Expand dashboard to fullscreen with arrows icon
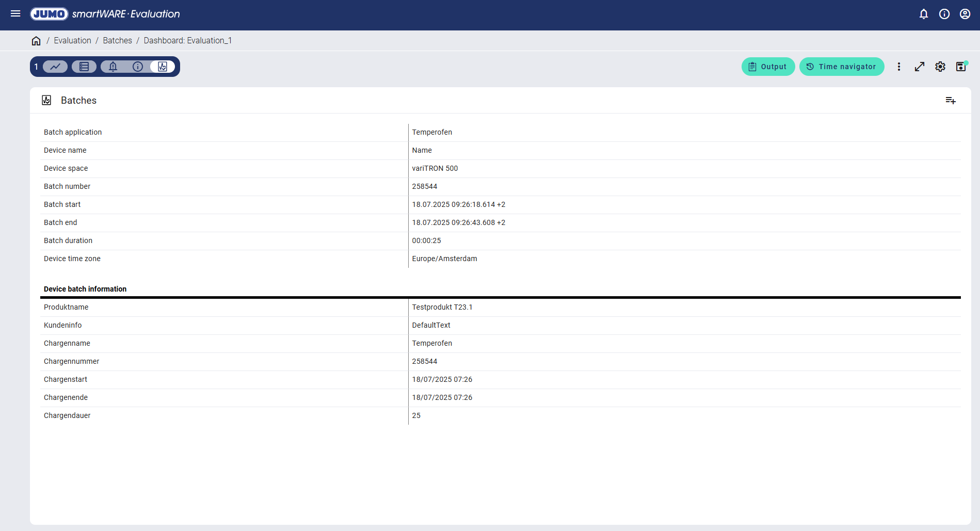Image resolution: width=980 pixels, height=531 pixels. (920, 67)
